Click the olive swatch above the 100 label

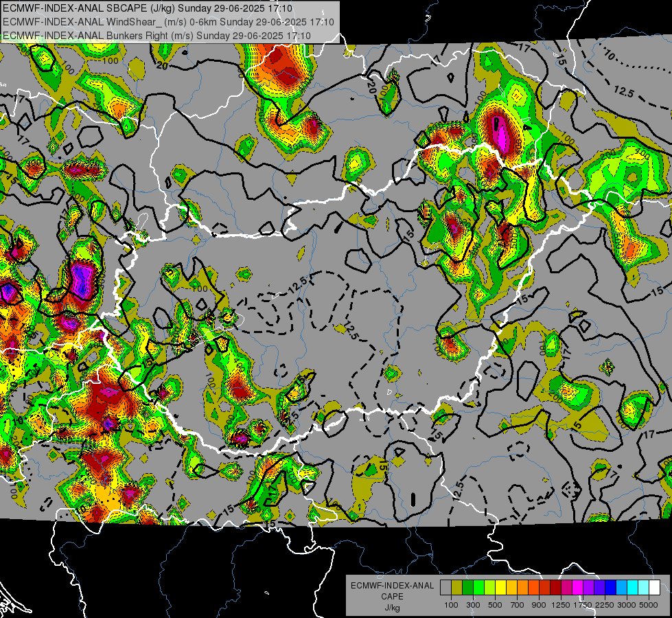(x=457, y=587)
